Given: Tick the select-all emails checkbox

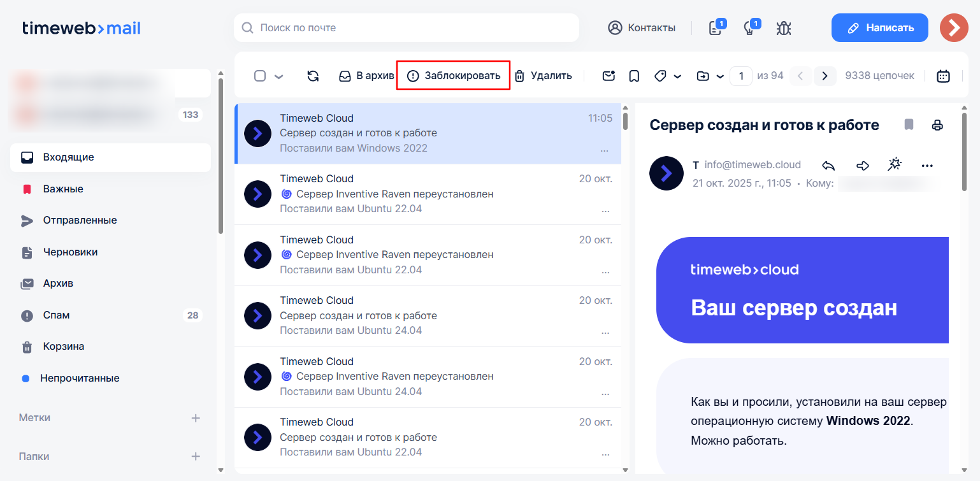Looking at the screenshot, I should (x=260, y=76).
